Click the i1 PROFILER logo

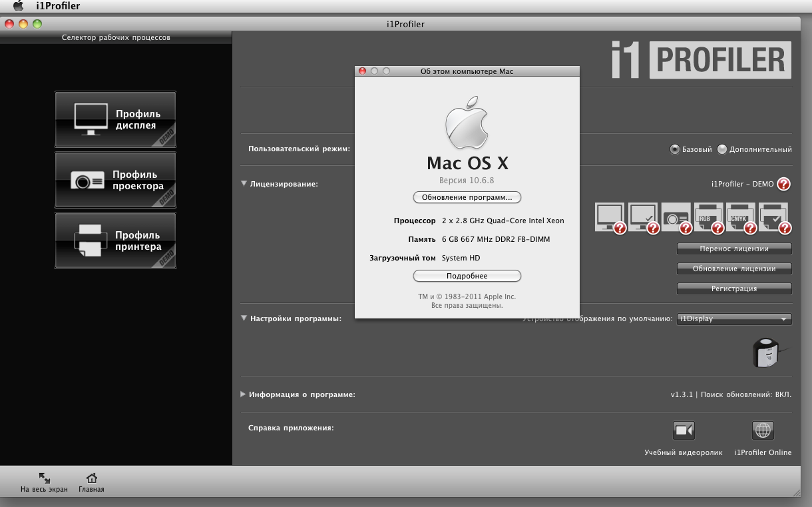702,61
